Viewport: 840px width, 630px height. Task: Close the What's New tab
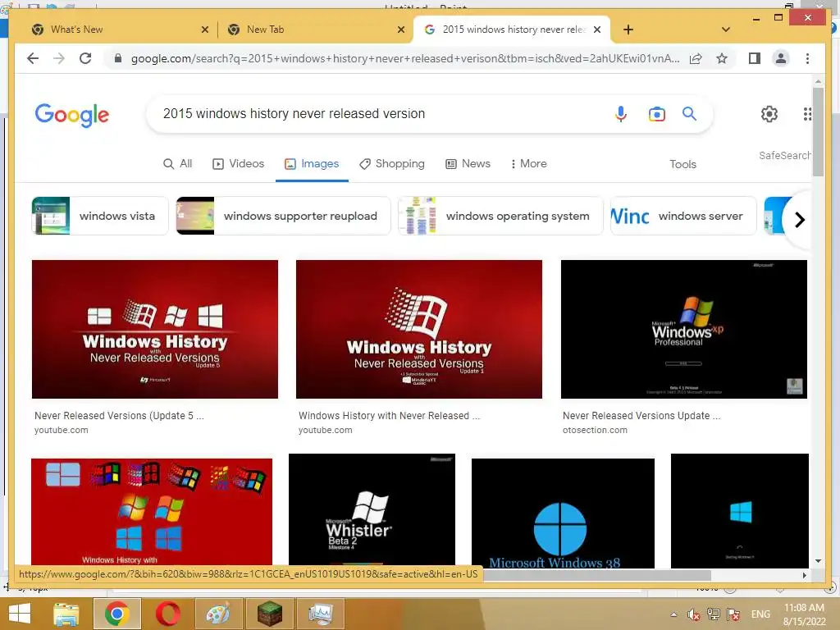pyautogui.click(x=204, y=30)
